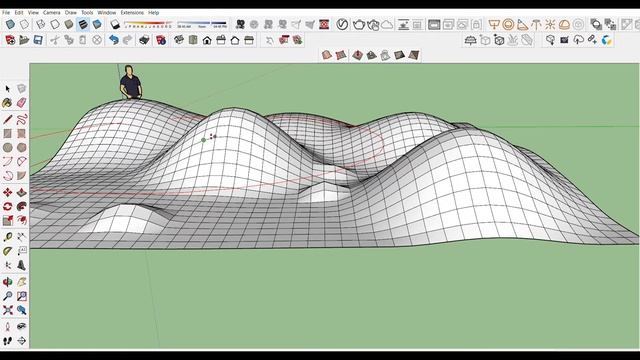Select the Eraser tool
Image resolution: width=640 pixels, height=360 pixels.
[22, 103]
